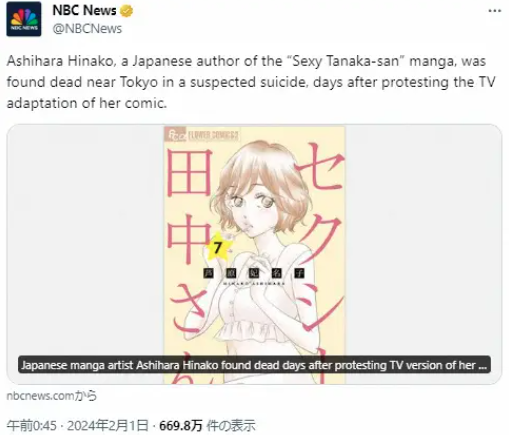This screenshot has height=435, width=509.
Task: Click the tweet body text
Action: pyautogui.click(x=251, y=82)
